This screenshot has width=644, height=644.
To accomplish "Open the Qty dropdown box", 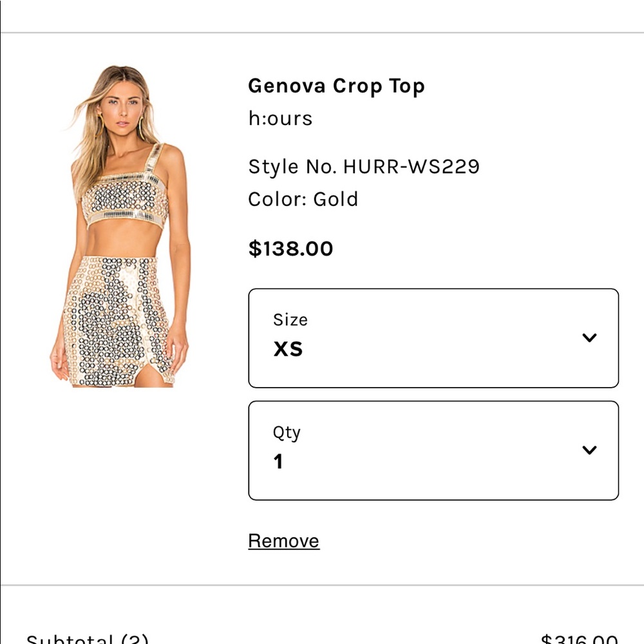I will point(433,451).
